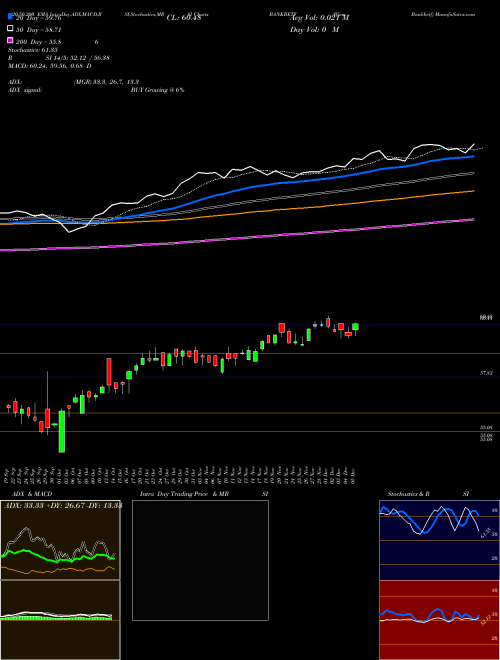This screenshot has width=500, height=660.
Task: Click the large green candle at chart low
Action: coord(61,431)
